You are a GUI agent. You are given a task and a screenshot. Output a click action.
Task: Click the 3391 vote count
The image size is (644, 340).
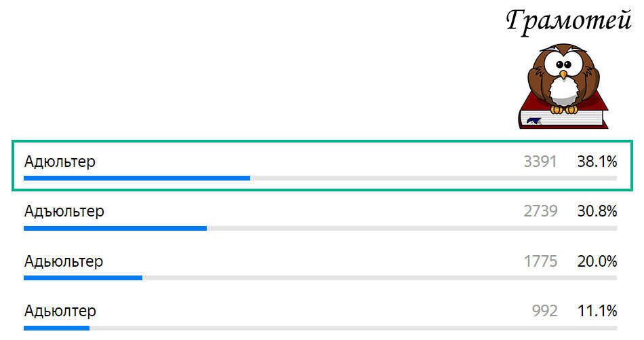coord(540,162)
